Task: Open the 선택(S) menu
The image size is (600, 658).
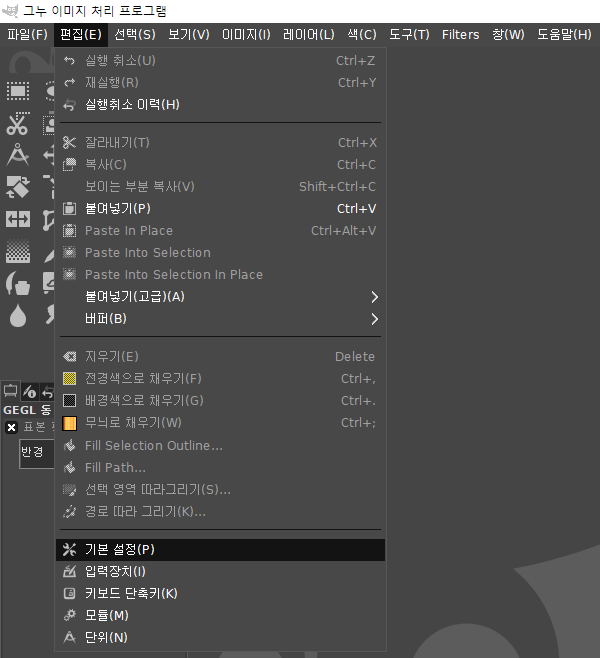Action: click(x=135, y=34)
